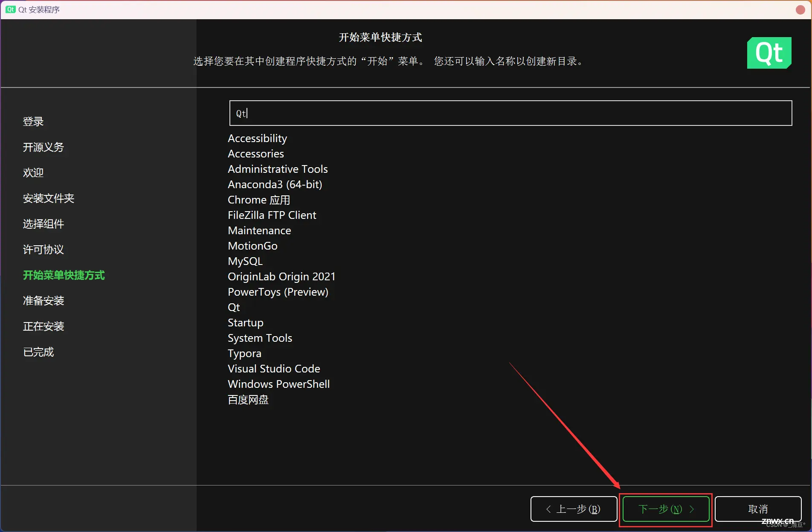Select Anaconda3 (64-bit) entry
Screen dimensions: 812x532
pos(275,184)
